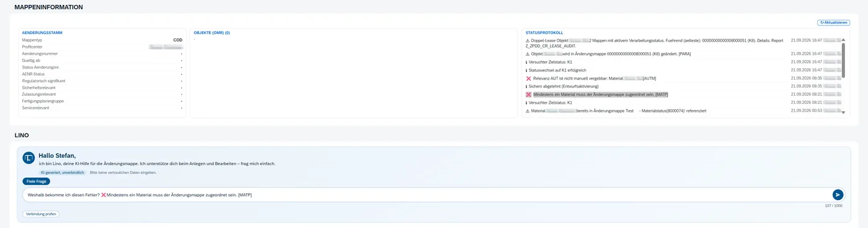This screenshot has height=228, width=868.
Task: Click the Servicerelevant label
Action: click(x=35, y=107)
